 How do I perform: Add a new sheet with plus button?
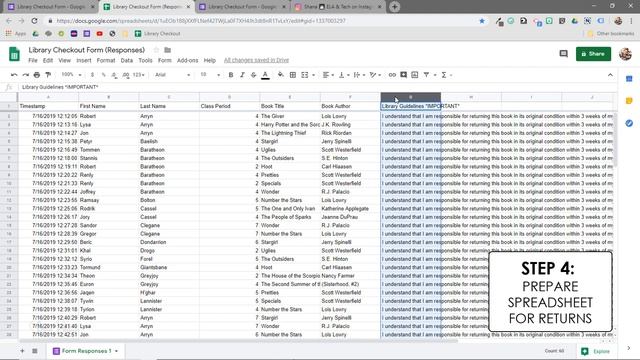pos(22,351)
